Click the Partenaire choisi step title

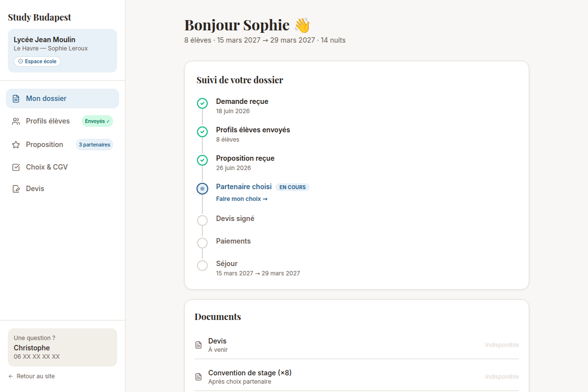(244, 187)
